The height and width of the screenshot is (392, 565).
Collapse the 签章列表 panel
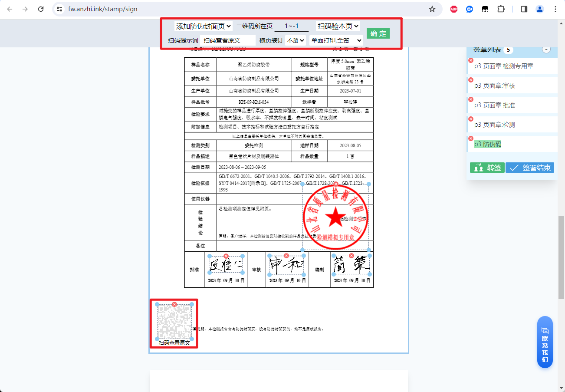tap(546, 50)
